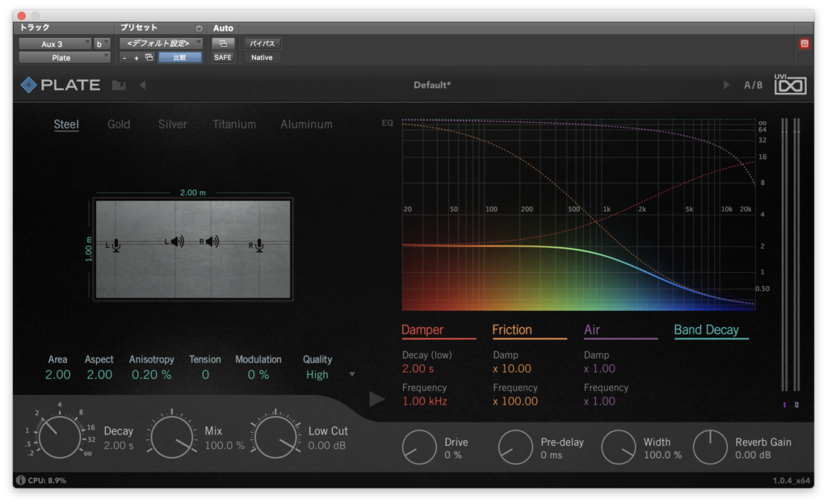
Task: Open the automation enable window icon
Action: coord(223,44)
